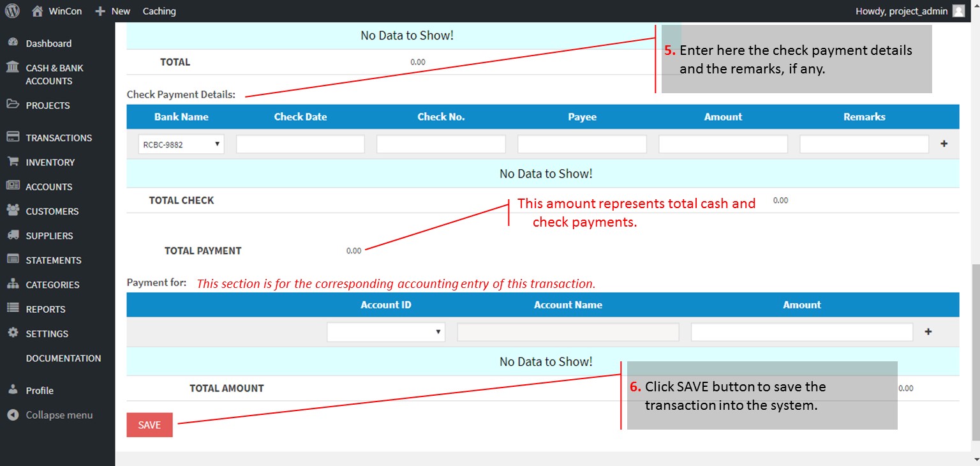
Task: Open the Bank Name dropdown RCBC-9882
Action: tap(181, 144)
